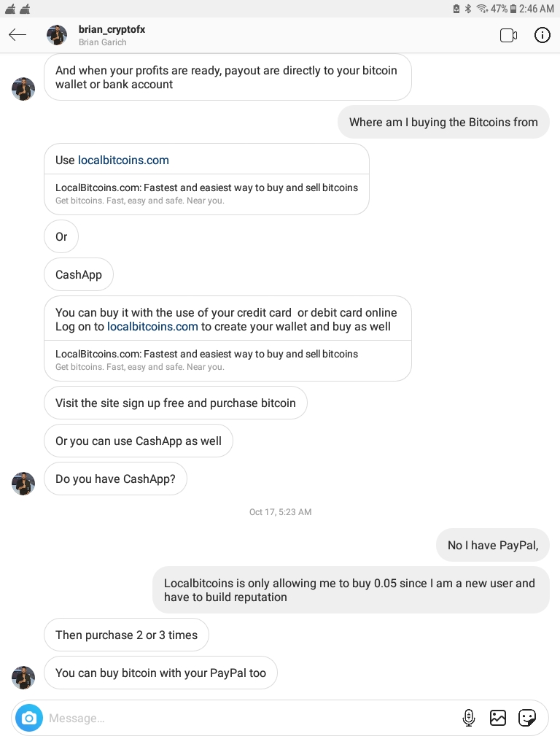Tap avatar beside 'Do you have CashApp?'
Screen dimensions: 560x747
(x=23, y=484)
